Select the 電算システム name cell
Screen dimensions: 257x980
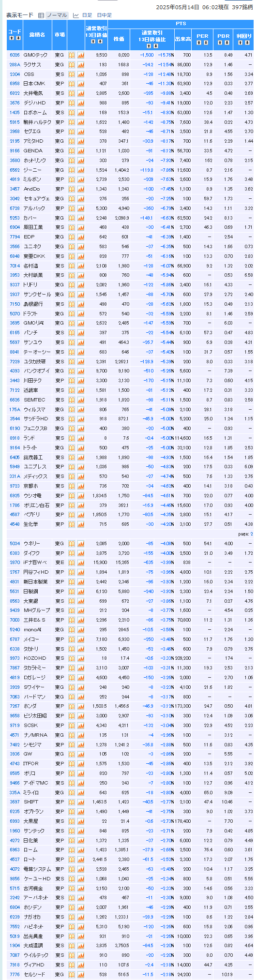(37, 869)
